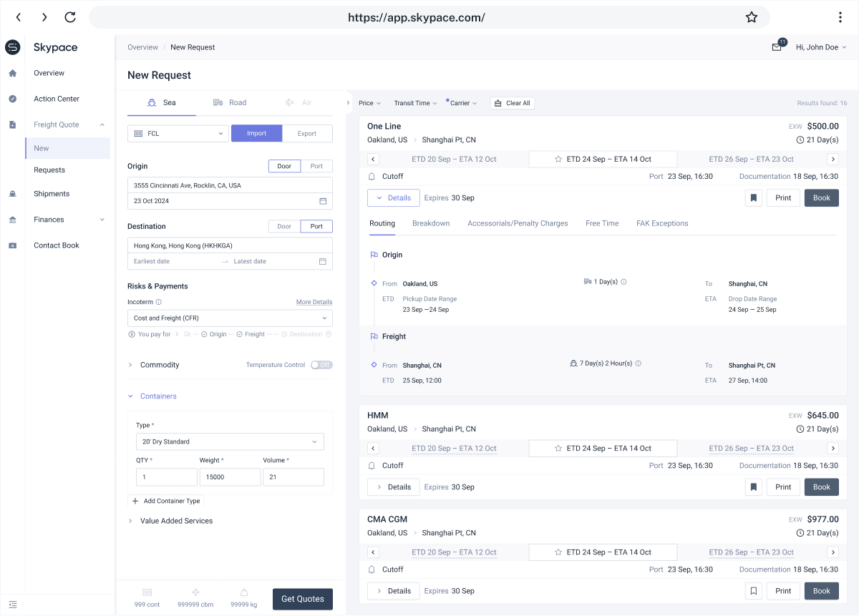
Task: Show next dates for HMM quote
Action: [x=833, y=449]
